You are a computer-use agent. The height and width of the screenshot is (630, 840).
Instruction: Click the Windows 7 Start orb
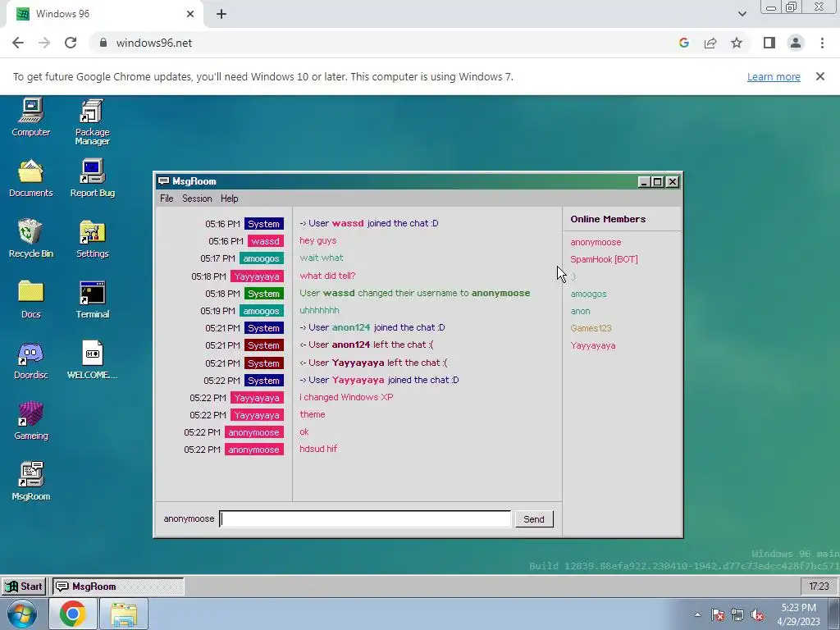coord(22,614)
